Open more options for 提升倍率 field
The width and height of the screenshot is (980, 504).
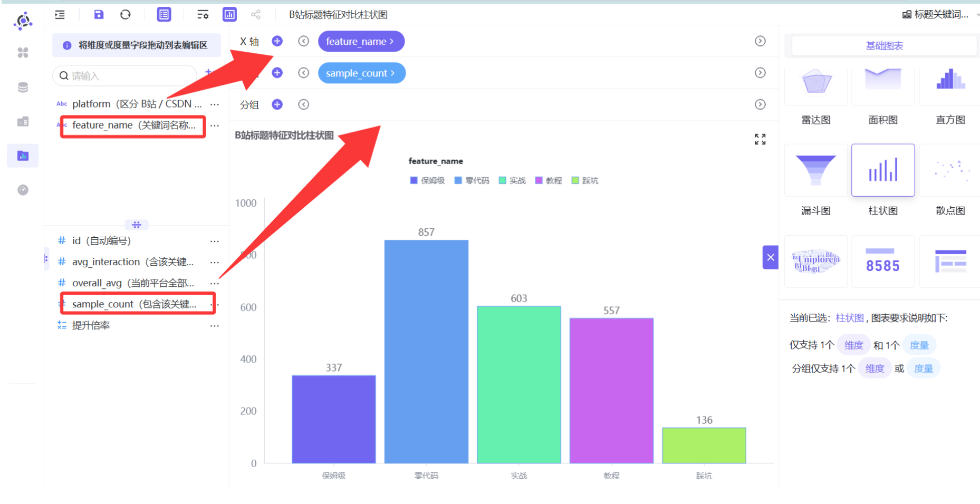point(215,325)
